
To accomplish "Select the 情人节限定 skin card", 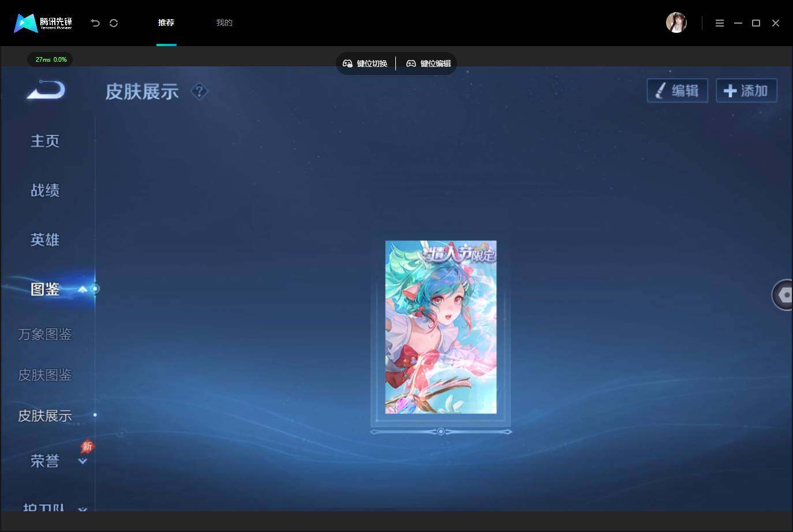I will pyautogui.click(x=441, y=327).
